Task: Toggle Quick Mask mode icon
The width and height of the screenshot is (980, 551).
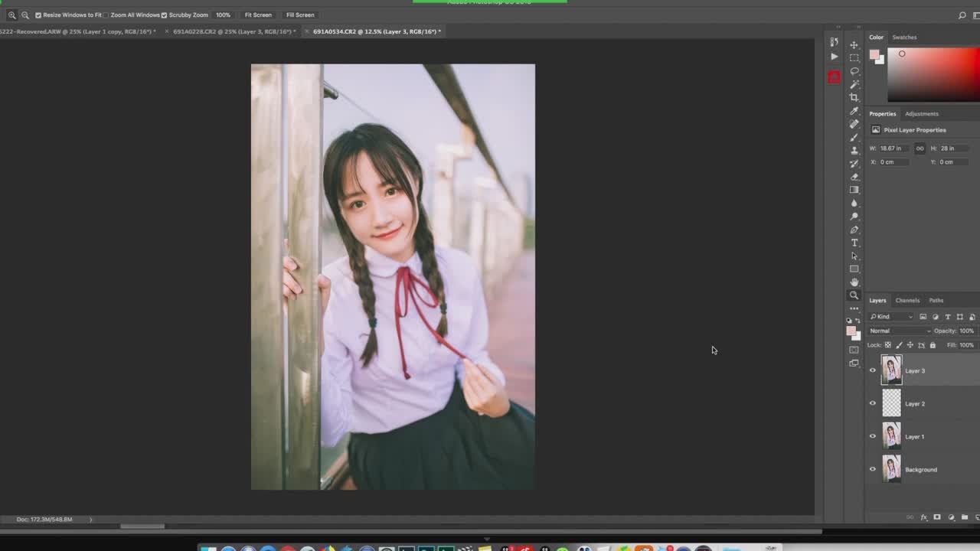Action: pos(854,350)
